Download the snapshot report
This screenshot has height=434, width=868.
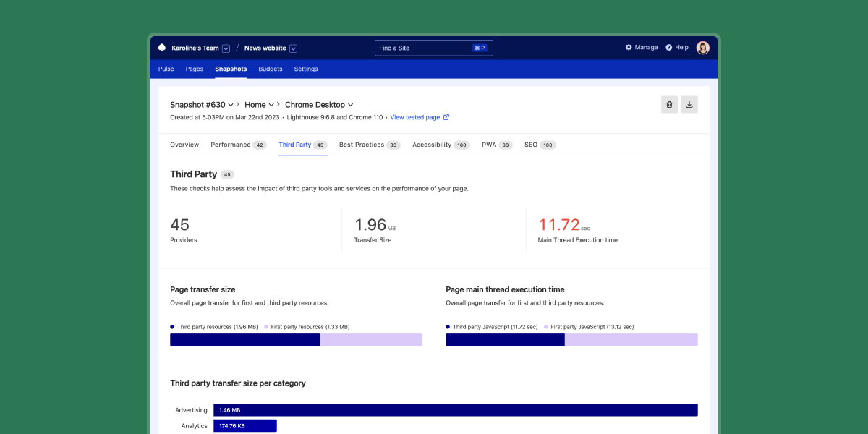(x=689, y=104)
